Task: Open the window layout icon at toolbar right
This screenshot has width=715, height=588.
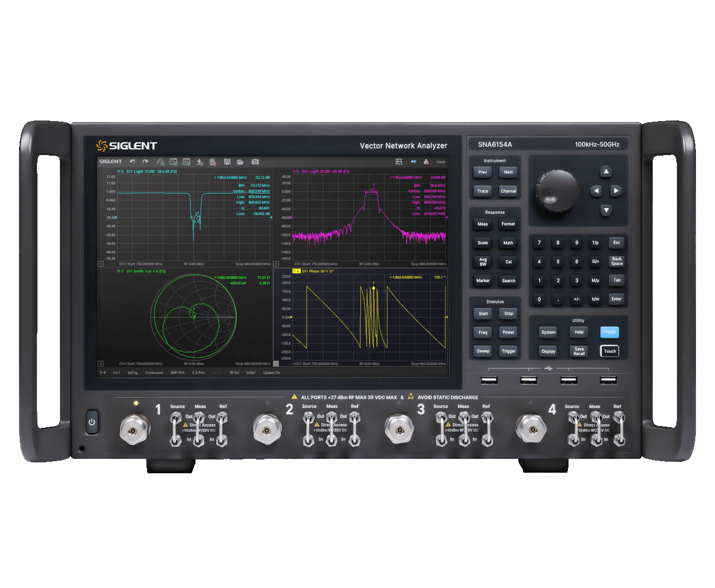Action: pos(399,162)
